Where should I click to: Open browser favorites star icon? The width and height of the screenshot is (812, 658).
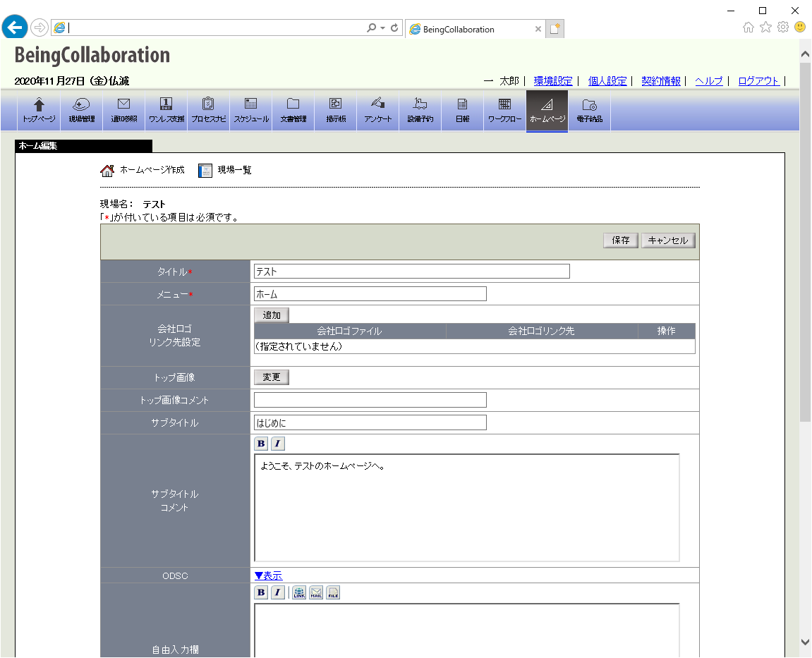click(766, 27)
